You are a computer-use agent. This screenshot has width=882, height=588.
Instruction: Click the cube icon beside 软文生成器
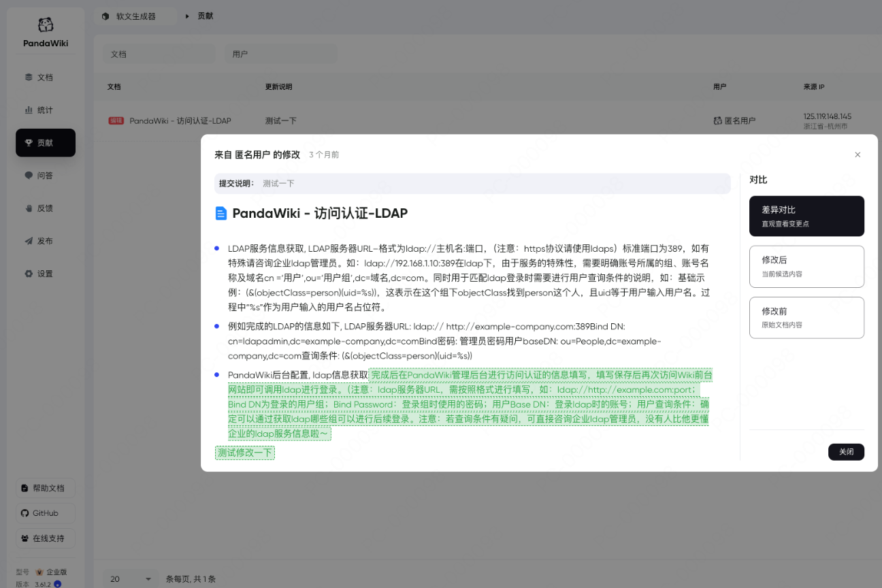[105, 16]
